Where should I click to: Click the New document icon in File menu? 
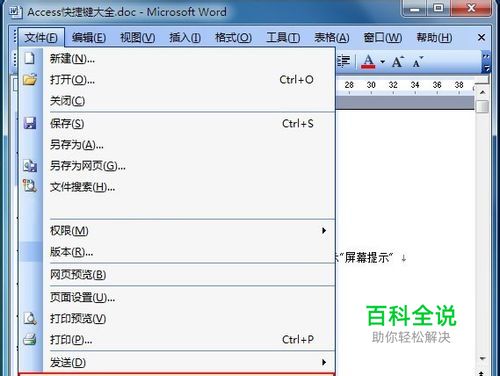pos(29,58)
